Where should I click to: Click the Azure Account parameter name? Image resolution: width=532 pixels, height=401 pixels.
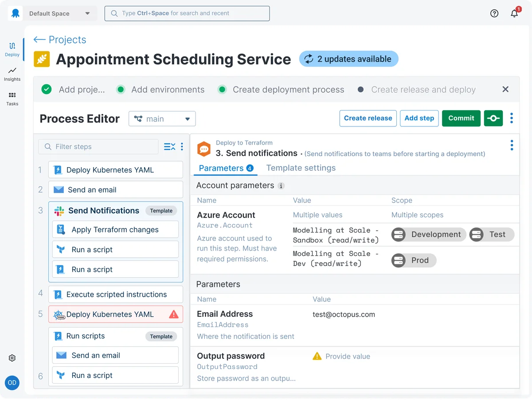tap(226, 215)
